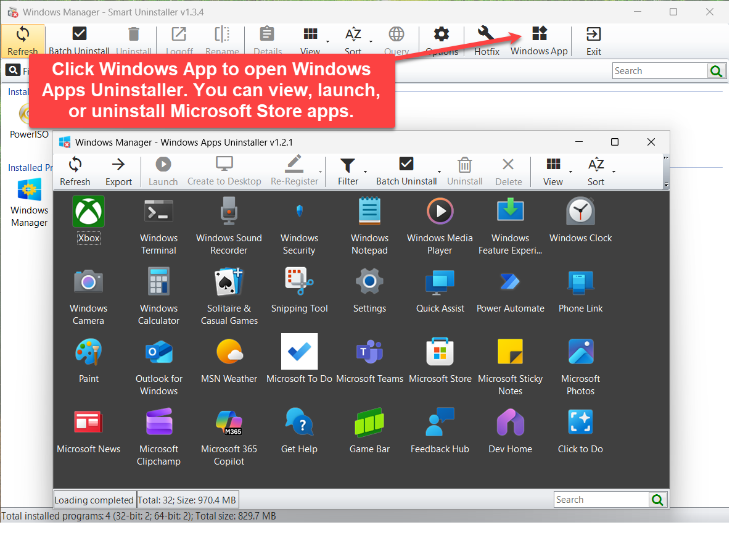Open Sort options in Smart Uninstaller

click(353, 41)
